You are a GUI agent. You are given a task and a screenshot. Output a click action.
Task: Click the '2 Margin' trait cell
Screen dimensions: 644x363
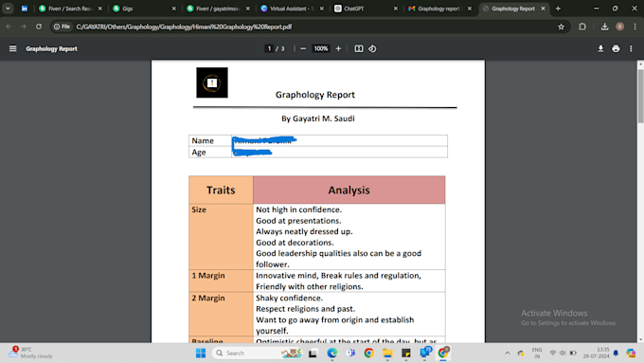point(221,314)
